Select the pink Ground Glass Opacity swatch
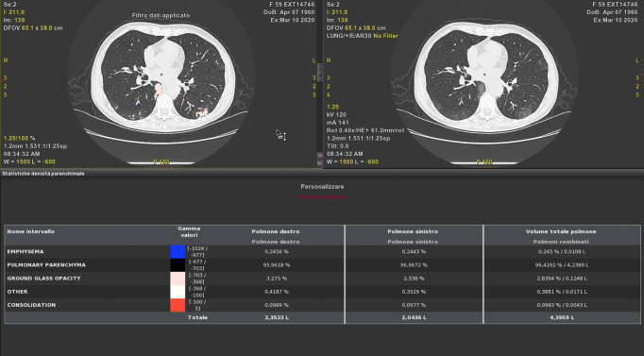The width and height of the screenshot is (644, 356). pos(178,279)
